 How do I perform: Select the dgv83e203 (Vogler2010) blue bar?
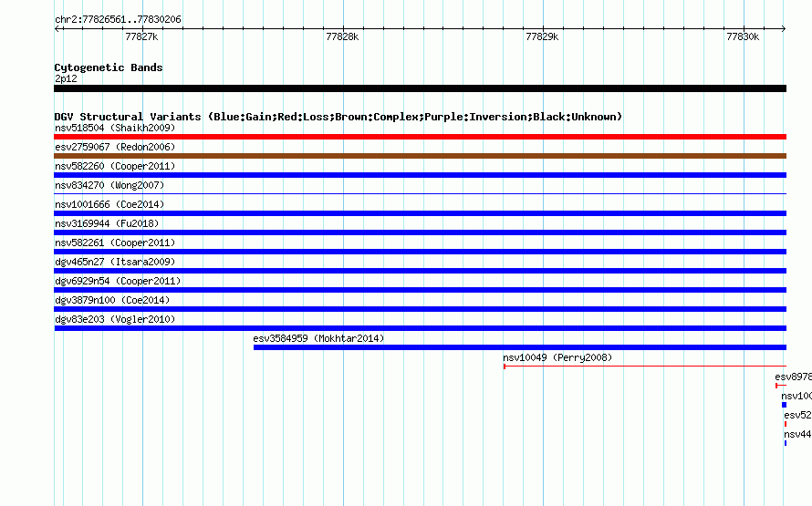(420, 328)
